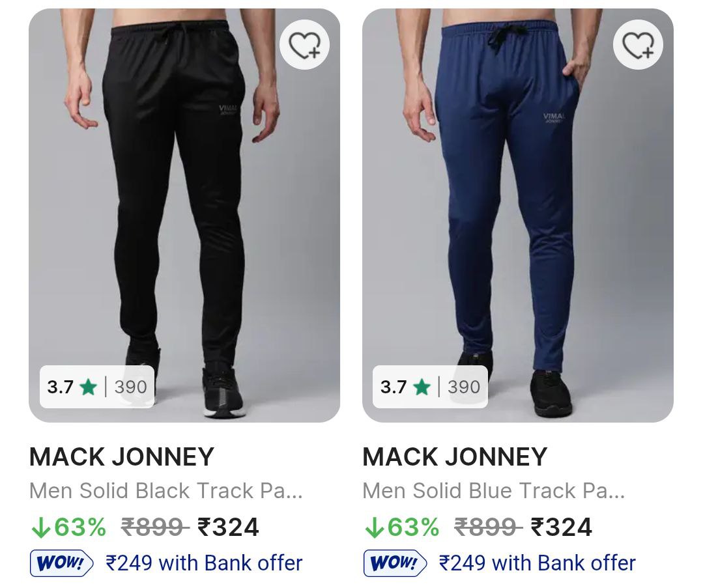Tap green discount arrow for black pants
This screenshot has width=703, height=588.
40,528
